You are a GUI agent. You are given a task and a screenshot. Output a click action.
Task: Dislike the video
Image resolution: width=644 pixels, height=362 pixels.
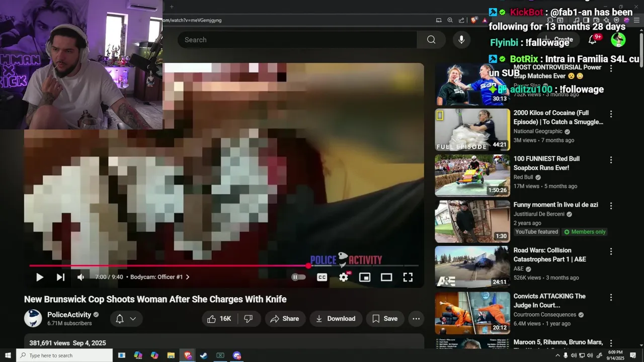click(249, 319)
